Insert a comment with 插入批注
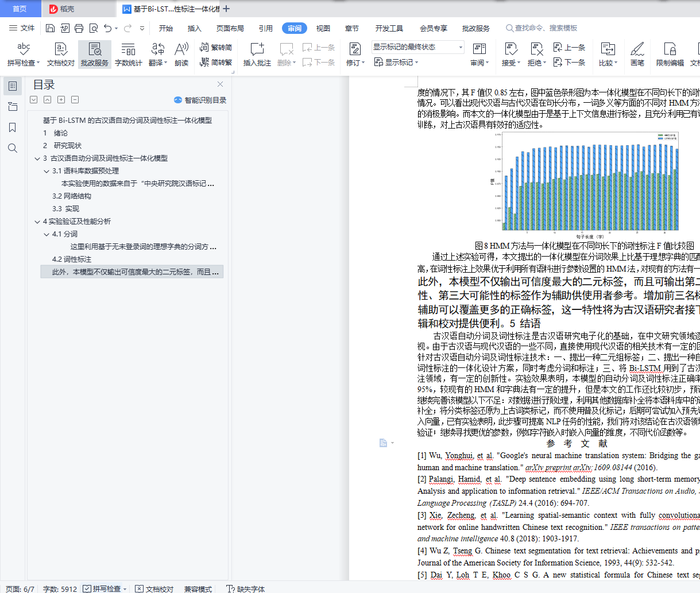The image size is (700, 593). click(257, 55)
